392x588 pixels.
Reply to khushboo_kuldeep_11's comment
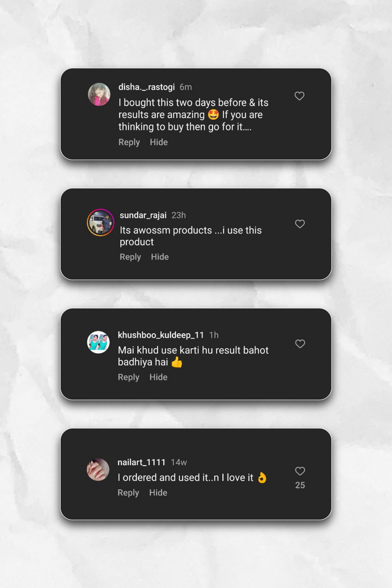(x=129, y=377)
